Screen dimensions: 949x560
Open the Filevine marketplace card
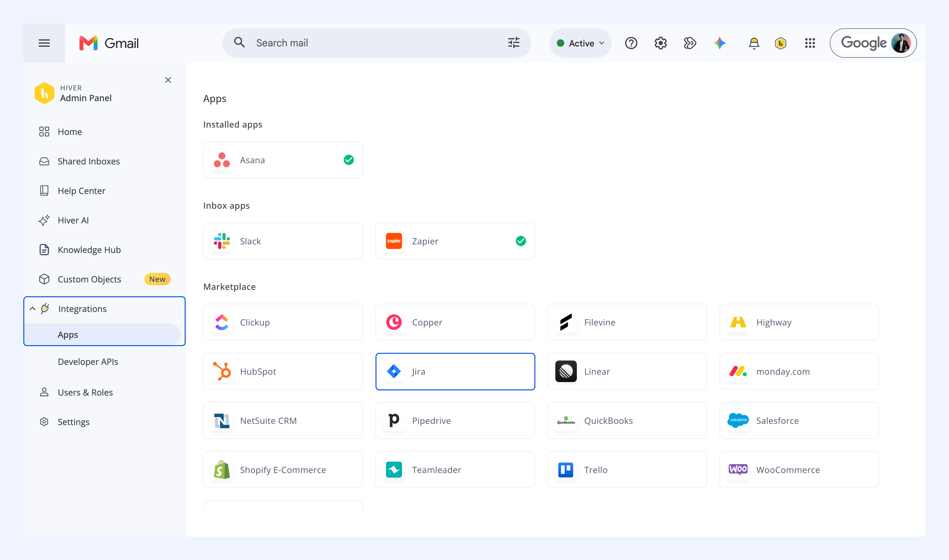[x=627, y=322]
